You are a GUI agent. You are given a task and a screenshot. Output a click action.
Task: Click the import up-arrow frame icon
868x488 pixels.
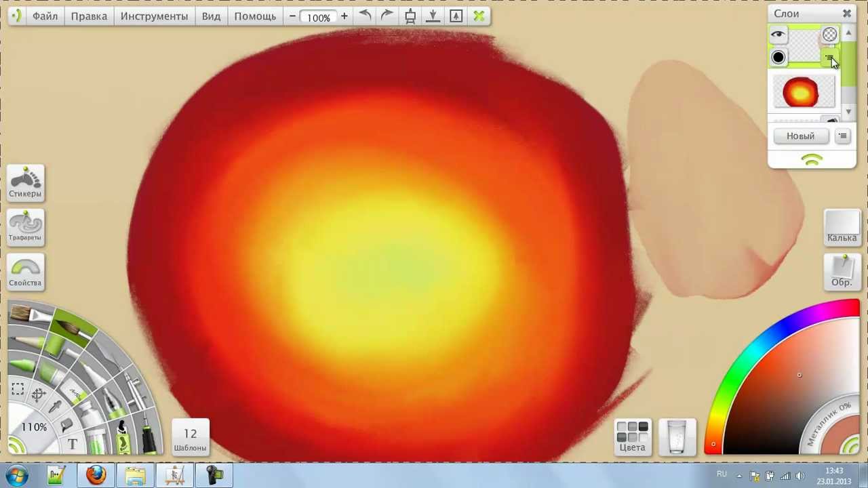[456, 16]
